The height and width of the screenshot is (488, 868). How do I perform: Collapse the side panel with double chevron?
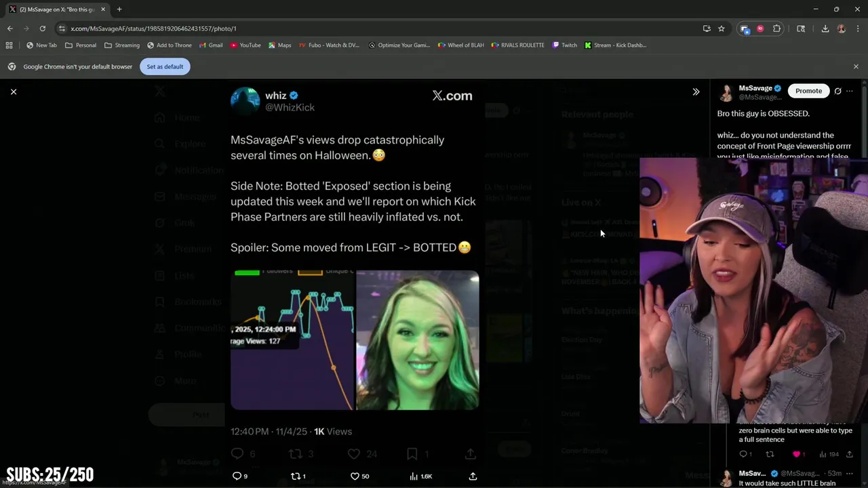[696, 91]
